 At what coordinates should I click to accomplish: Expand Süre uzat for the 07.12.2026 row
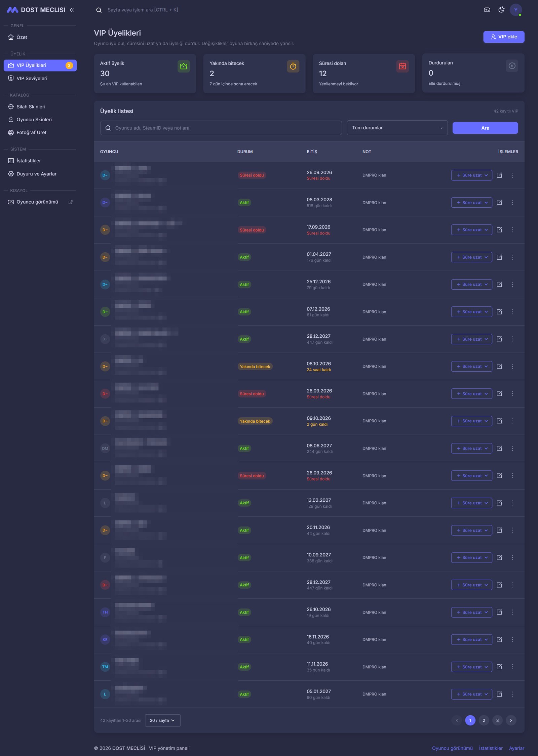(471, 312)
